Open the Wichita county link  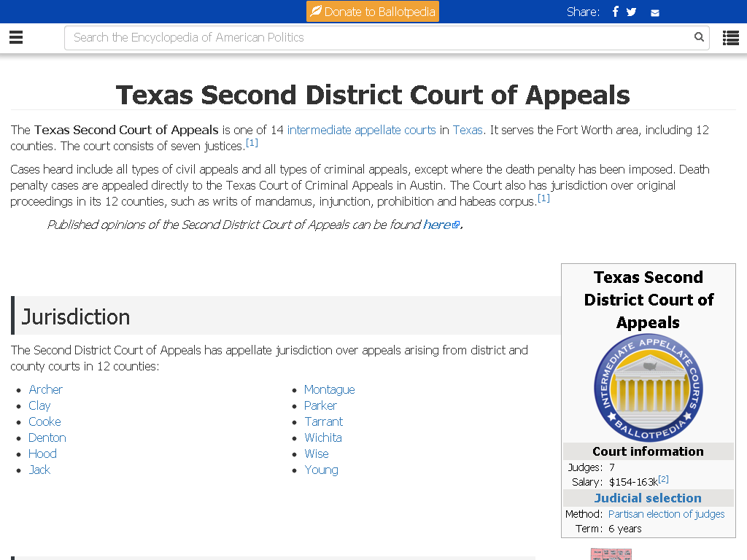(323, 437)
